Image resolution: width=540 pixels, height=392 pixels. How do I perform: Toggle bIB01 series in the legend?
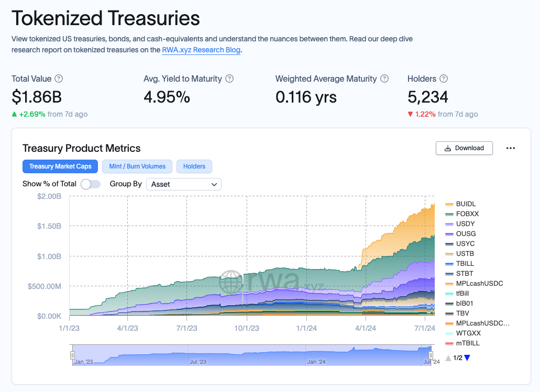459,304
